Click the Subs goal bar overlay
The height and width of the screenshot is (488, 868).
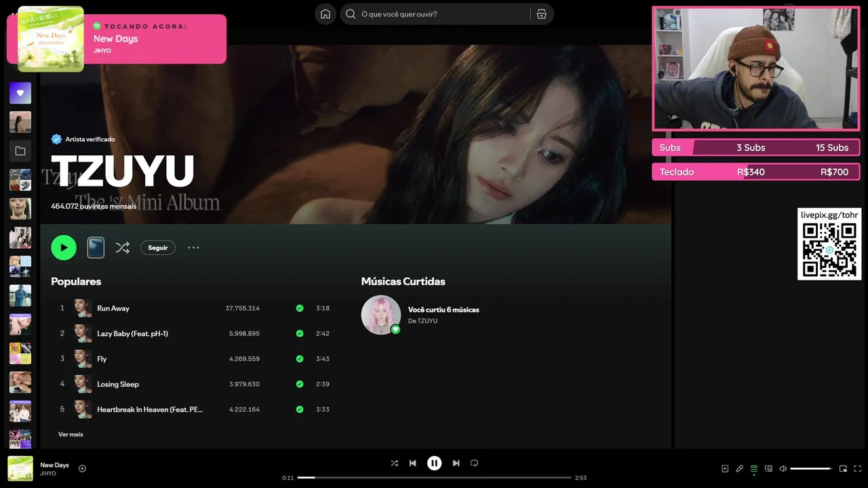pyautogui.click(x=756, y=148)
